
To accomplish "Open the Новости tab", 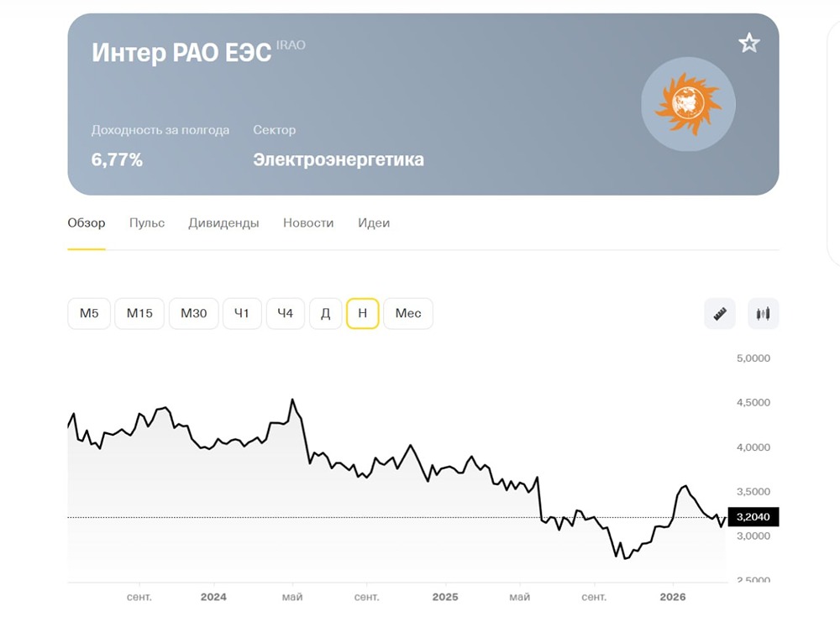I will (308, 223).
